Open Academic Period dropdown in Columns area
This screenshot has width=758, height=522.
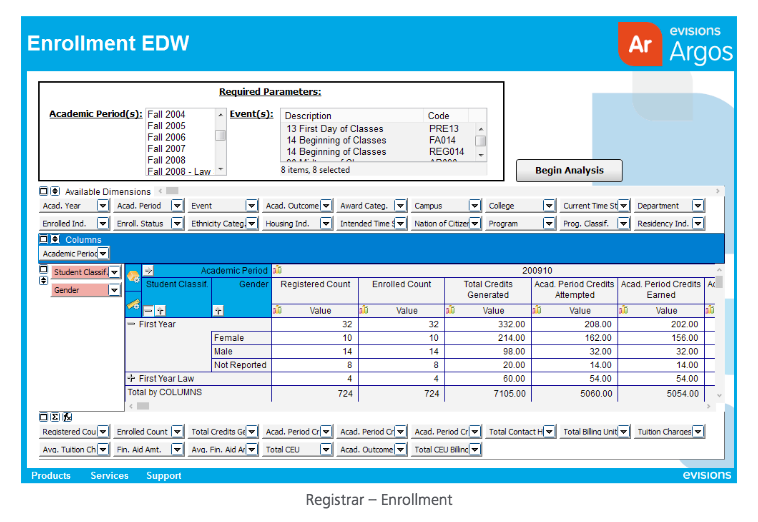pos(103,253)
